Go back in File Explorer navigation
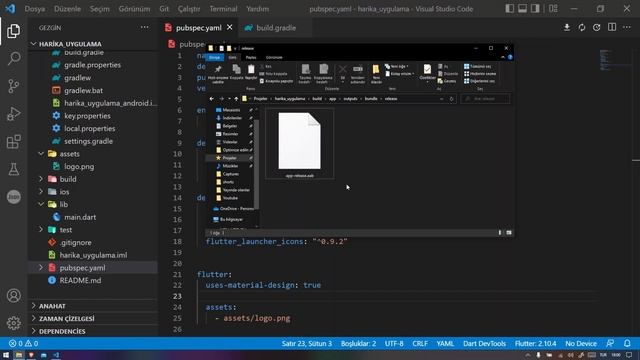Viewport: 640px width, 360px height. click(x=211, y=99)
